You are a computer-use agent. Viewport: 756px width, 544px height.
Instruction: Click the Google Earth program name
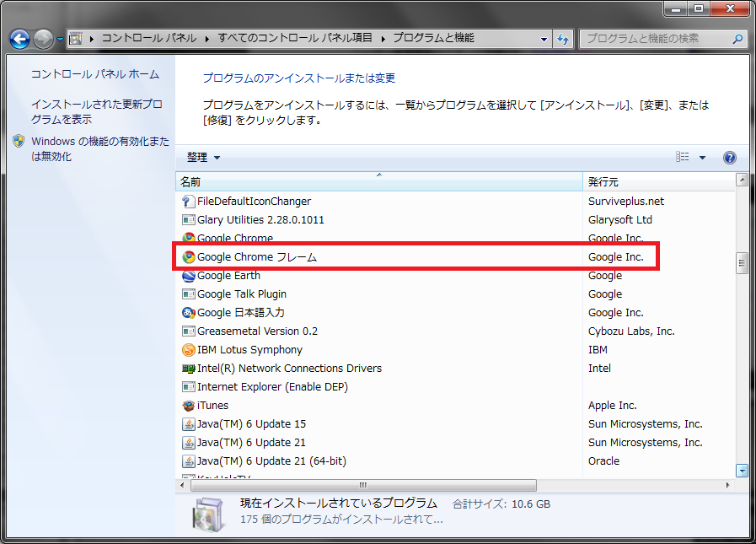pyautogui.click(x=228, y=276)
